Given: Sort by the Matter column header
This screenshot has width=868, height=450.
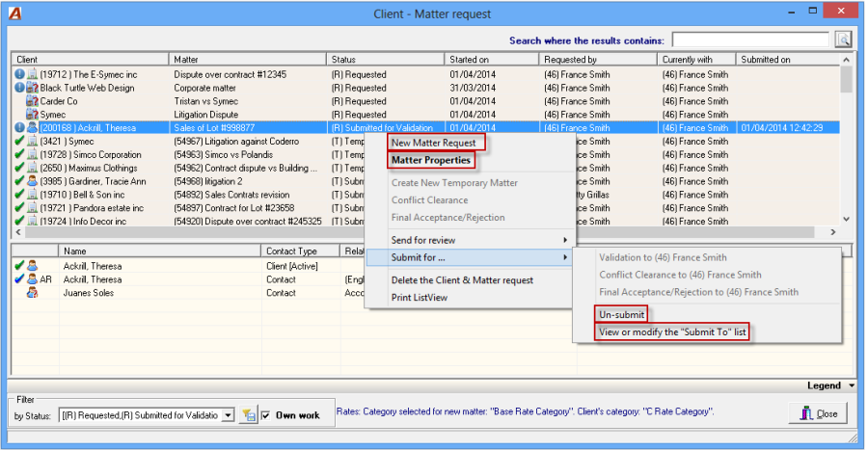Looking at the screenshot, I should (x=247, y=59).
